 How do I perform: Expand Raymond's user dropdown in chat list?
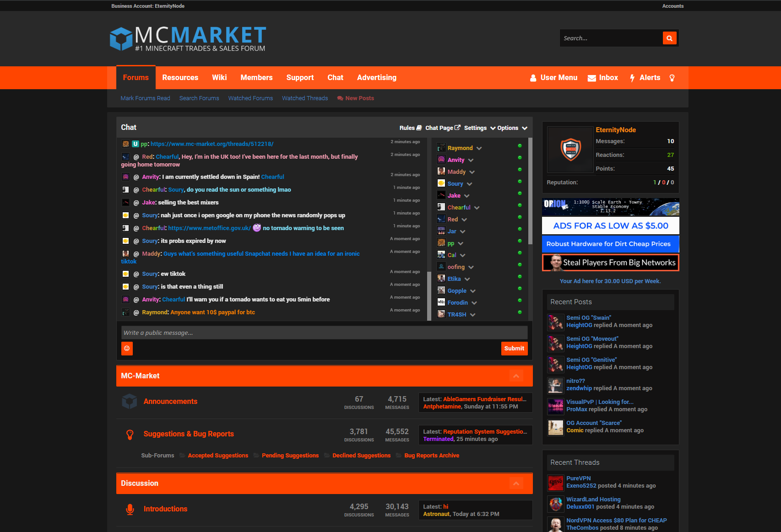pyautogui.click(x=479, y=149)
